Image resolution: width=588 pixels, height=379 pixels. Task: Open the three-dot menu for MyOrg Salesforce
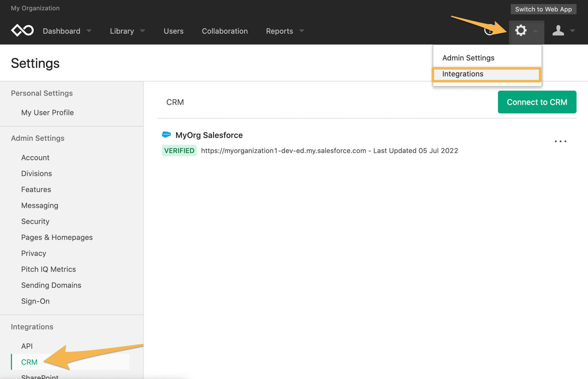pyautogui.click(x=560, y=141)
